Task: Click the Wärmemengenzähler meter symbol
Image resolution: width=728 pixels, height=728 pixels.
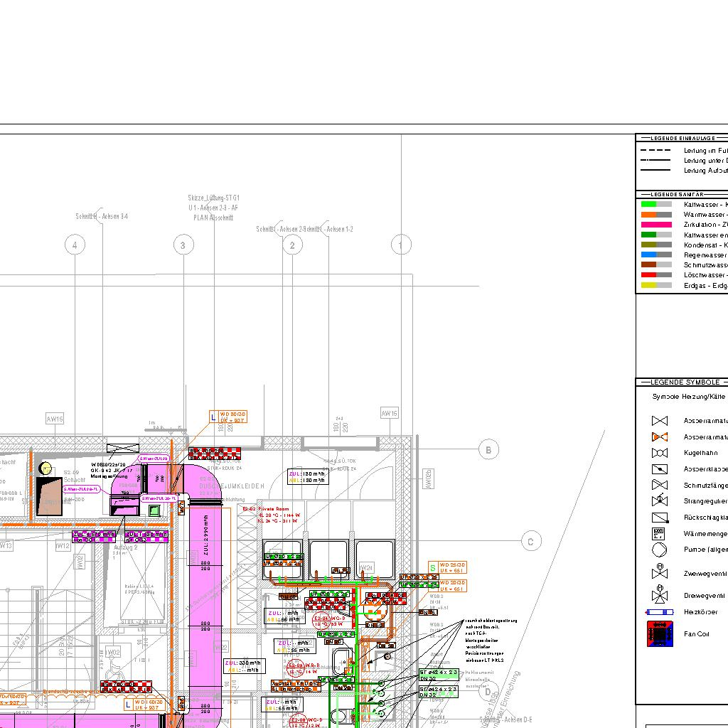Action: click(659, 533)
